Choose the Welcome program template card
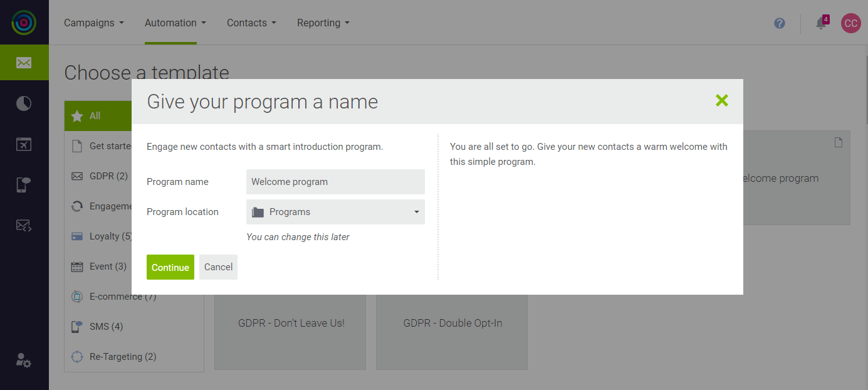The height and width of the screenshot is (390, 868). [x=797, y=178]
